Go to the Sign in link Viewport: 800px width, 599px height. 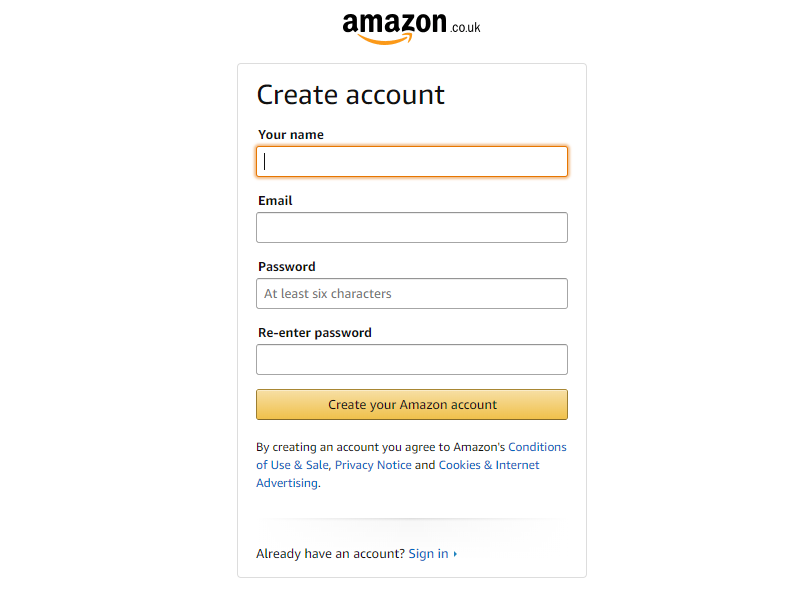tap(428, 554)
